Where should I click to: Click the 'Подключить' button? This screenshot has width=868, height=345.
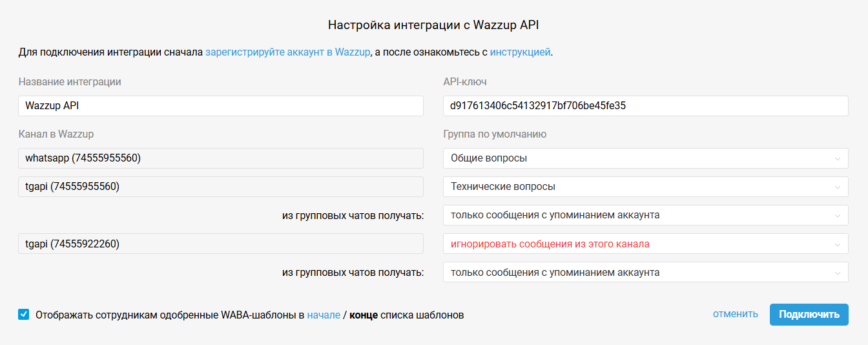pos(809,315)
